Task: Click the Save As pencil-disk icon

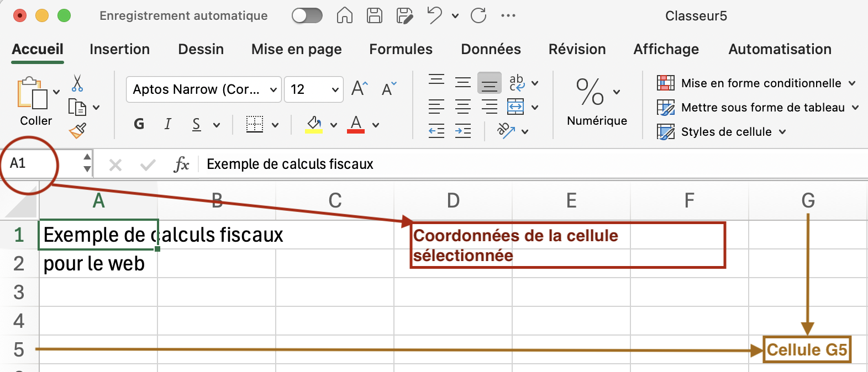Action: point(404,15)
